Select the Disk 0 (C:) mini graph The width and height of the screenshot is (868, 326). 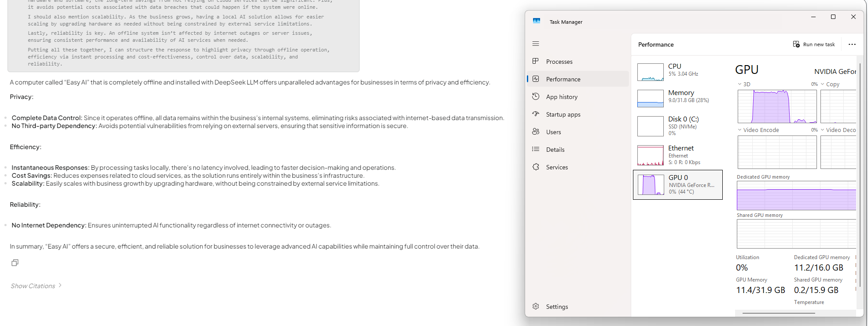coord(651,126)
